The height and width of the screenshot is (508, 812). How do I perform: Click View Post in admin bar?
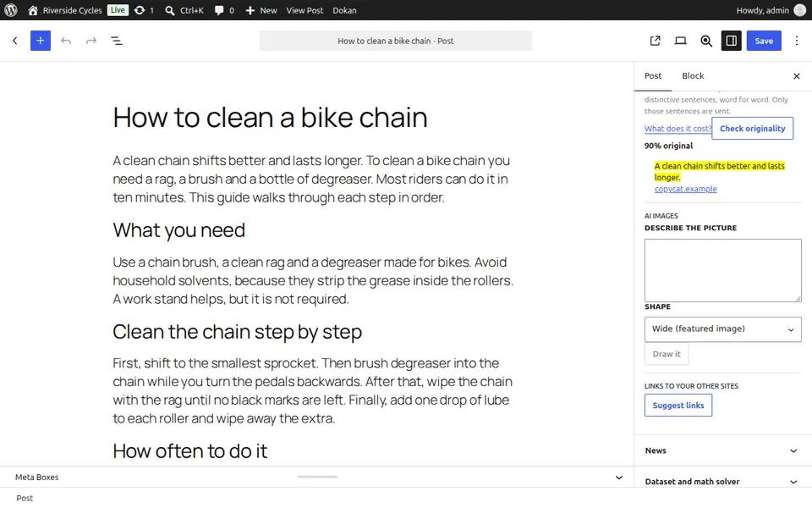pyautogui.click(x=304, y=10)
